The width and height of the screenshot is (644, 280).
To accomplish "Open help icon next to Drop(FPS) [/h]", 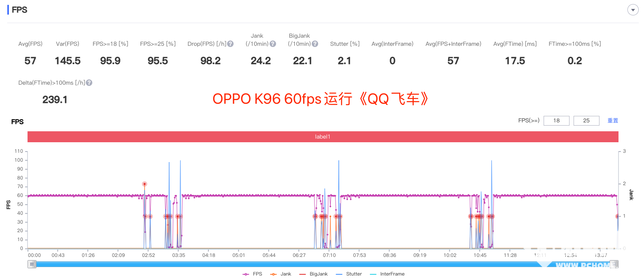I will point(230,44).
